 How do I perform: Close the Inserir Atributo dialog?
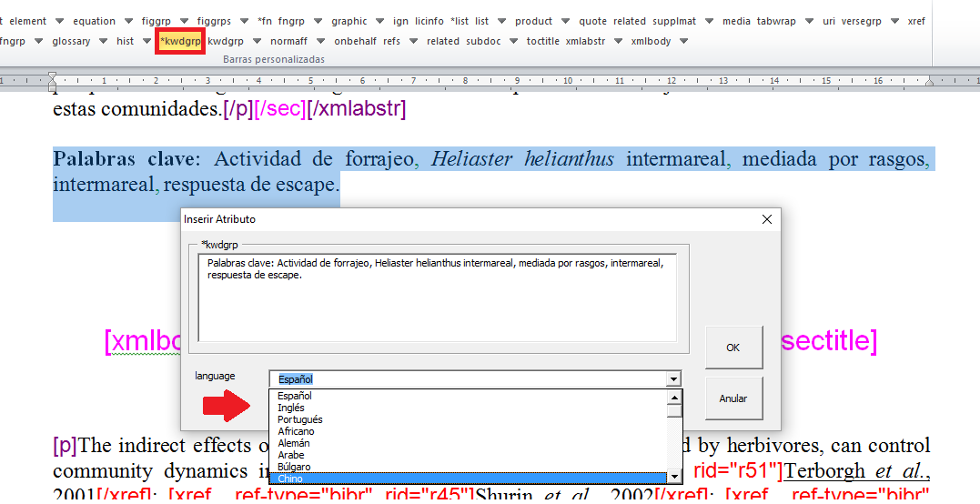[766, 219]
